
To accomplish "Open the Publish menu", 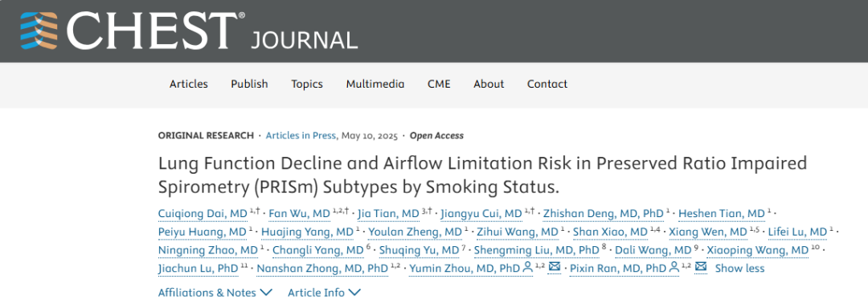I will (250, 84).
